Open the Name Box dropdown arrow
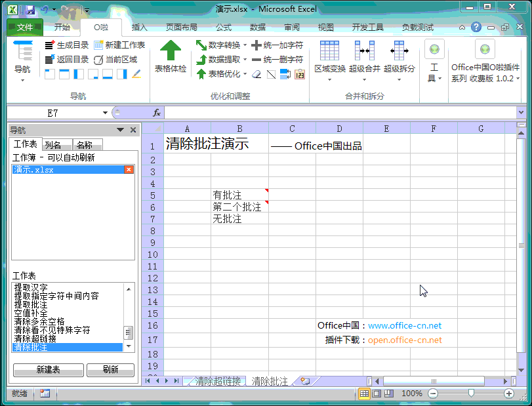The width and height of the screenshot is (532, 406). coord(105,113)
